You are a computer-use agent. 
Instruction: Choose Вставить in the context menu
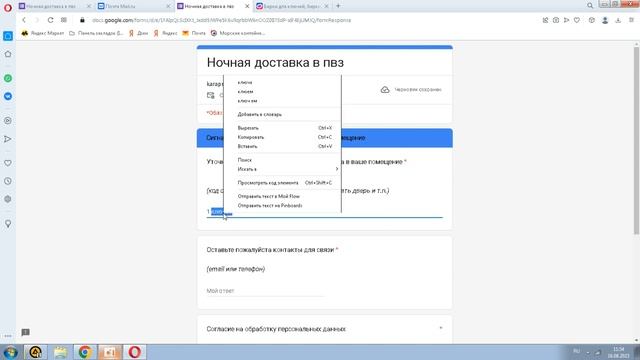282,146
